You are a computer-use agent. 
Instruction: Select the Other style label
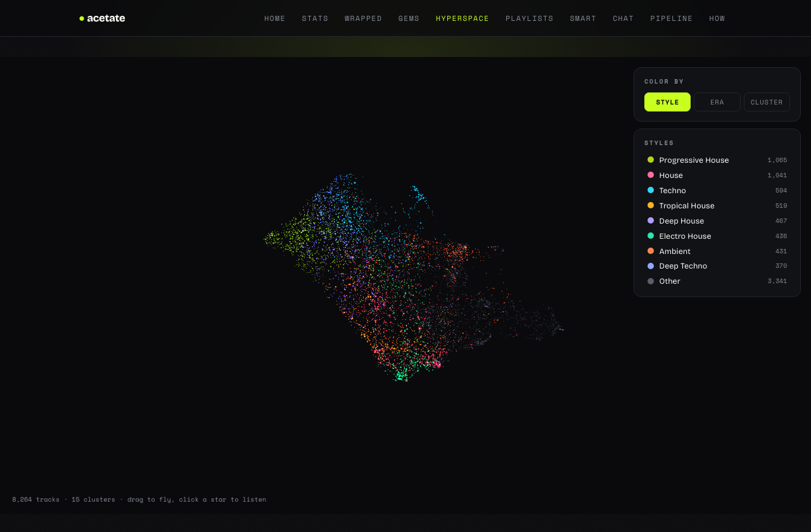click(x=670, y=281)
